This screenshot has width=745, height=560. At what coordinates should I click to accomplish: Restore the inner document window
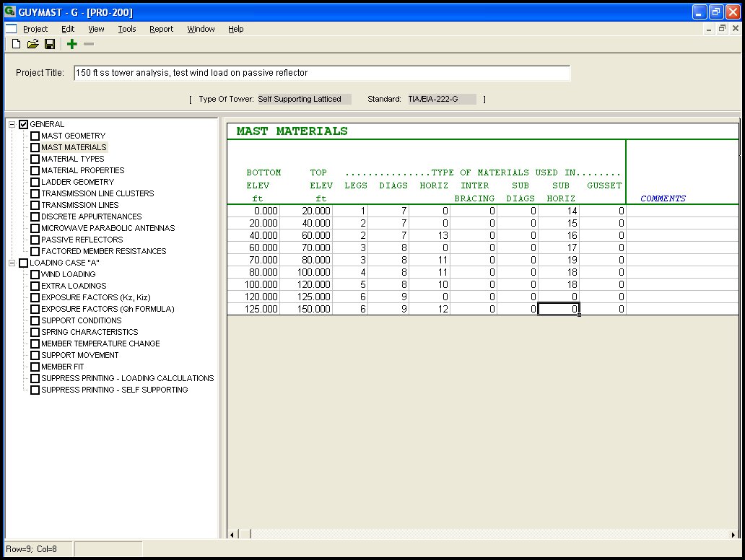click(x=722, y=28)
